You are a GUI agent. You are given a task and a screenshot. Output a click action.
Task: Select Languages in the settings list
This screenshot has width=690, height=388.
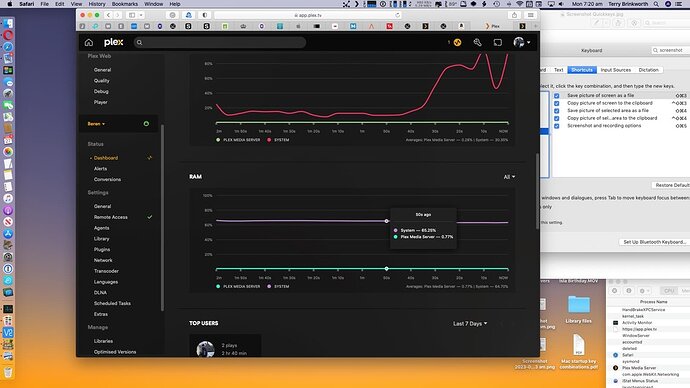click(106, 282)
